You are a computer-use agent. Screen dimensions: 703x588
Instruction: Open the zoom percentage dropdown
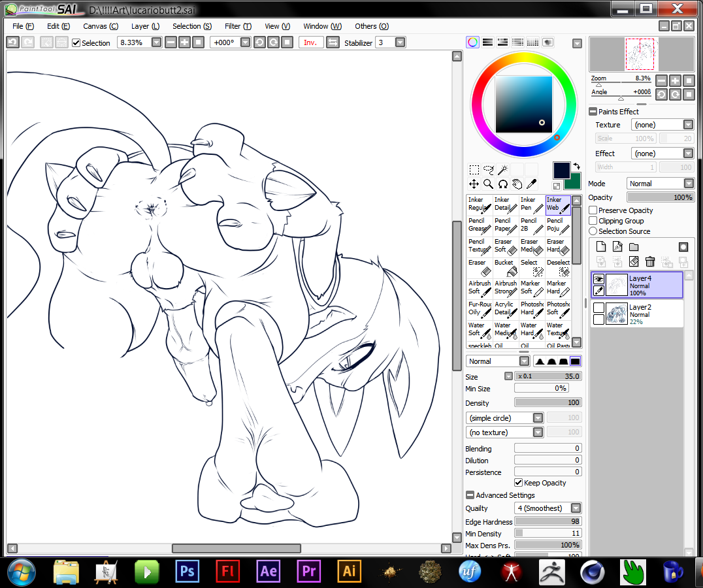[156, 42]
